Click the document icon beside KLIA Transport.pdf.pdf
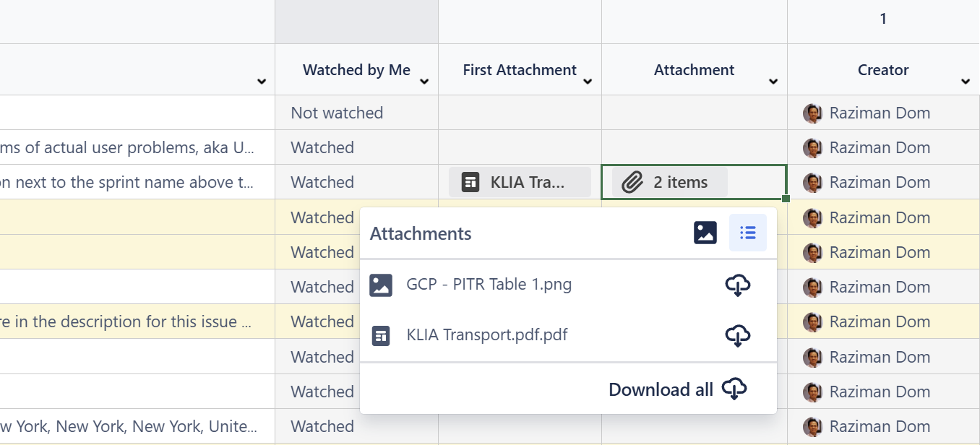The height and width of the screenshot is (445, 980). [x=381, y=335]
